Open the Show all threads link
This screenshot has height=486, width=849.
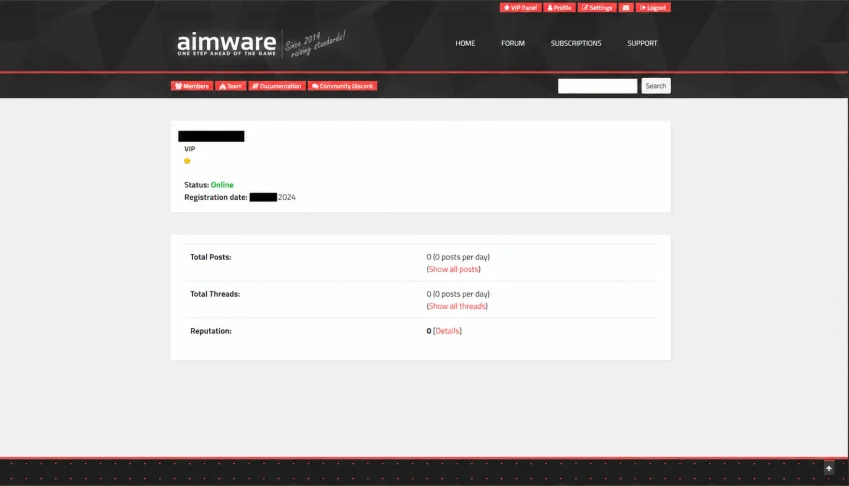pyautogui.click(x=457, y=306)
